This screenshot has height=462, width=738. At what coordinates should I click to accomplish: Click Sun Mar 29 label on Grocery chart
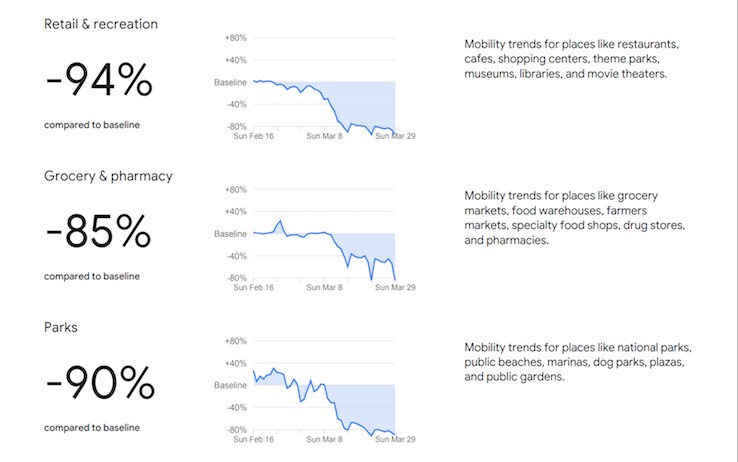(x=395, y=287)
